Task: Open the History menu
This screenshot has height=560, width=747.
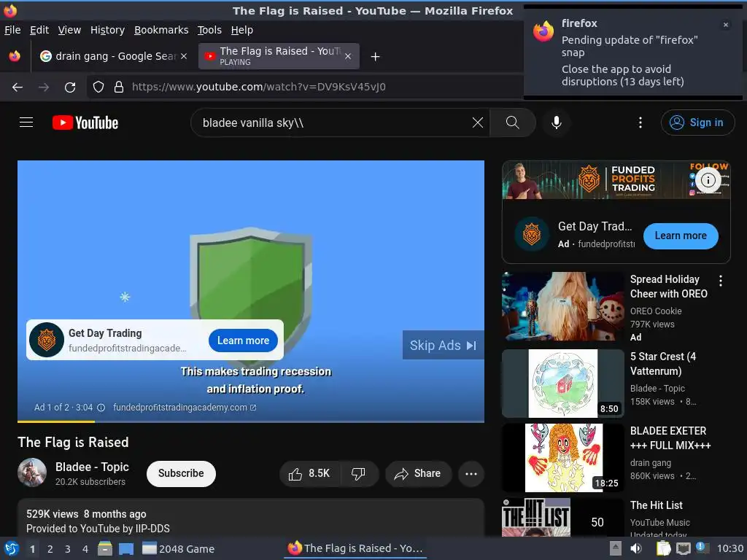Action: (x=107, y=30)
